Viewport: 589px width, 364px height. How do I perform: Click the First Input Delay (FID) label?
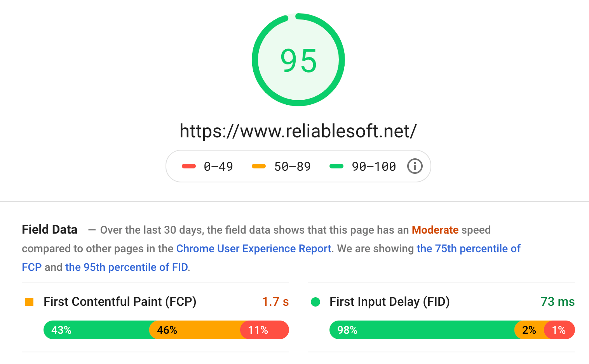point(389,302)
